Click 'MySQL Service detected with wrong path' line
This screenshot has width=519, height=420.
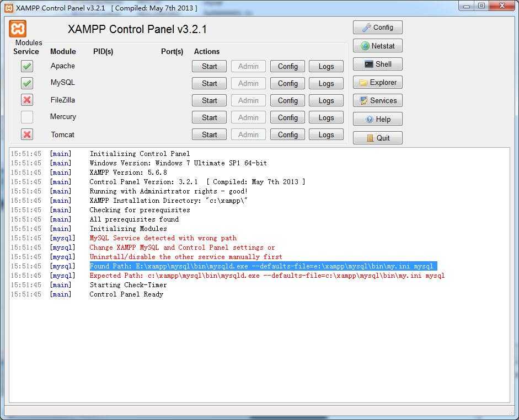(x=163, y=238)
